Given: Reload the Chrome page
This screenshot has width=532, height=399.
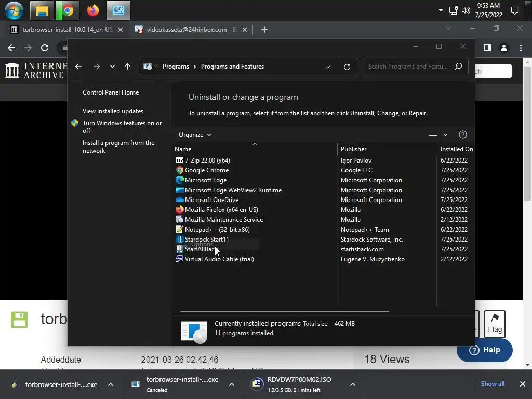Looking at the screenshot, I should [x=45, y=48].
